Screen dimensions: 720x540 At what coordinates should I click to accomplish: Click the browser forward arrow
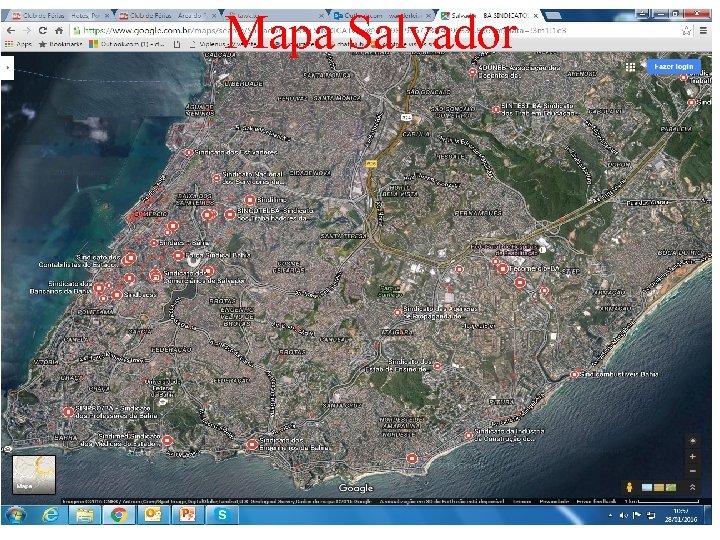pos(27,31)
